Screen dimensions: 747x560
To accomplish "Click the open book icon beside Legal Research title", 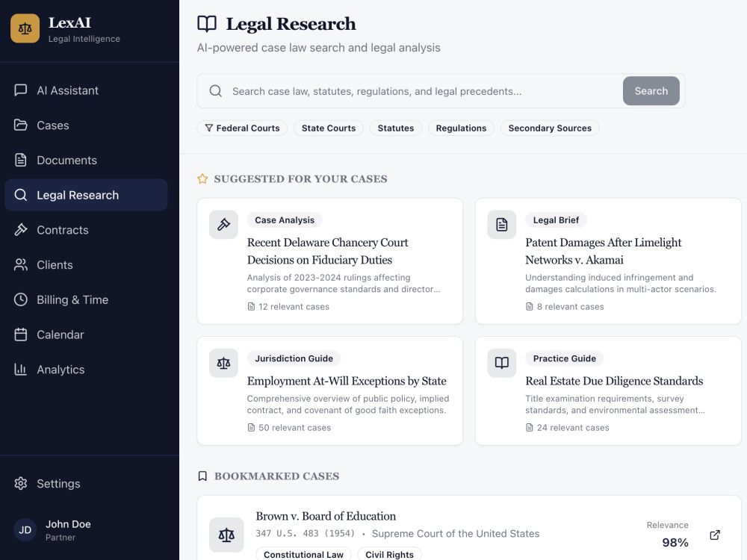I will [x=207, y=24].
